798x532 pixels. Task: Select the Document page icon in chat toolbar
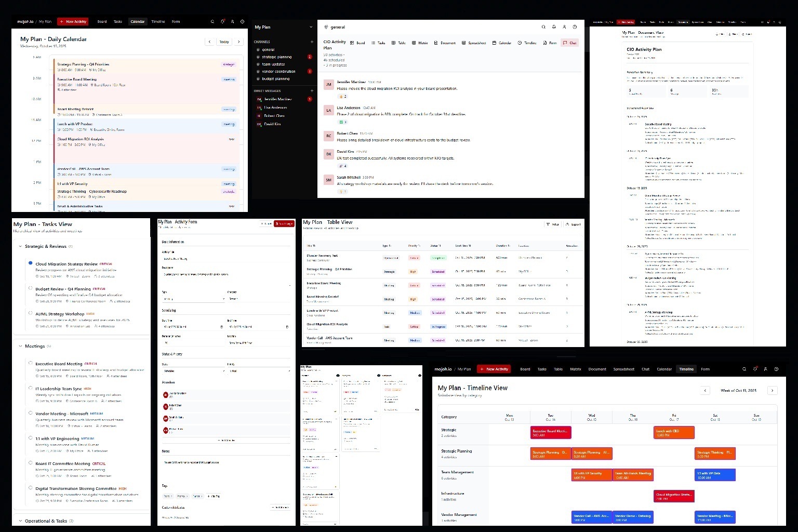tap(436, 43)
